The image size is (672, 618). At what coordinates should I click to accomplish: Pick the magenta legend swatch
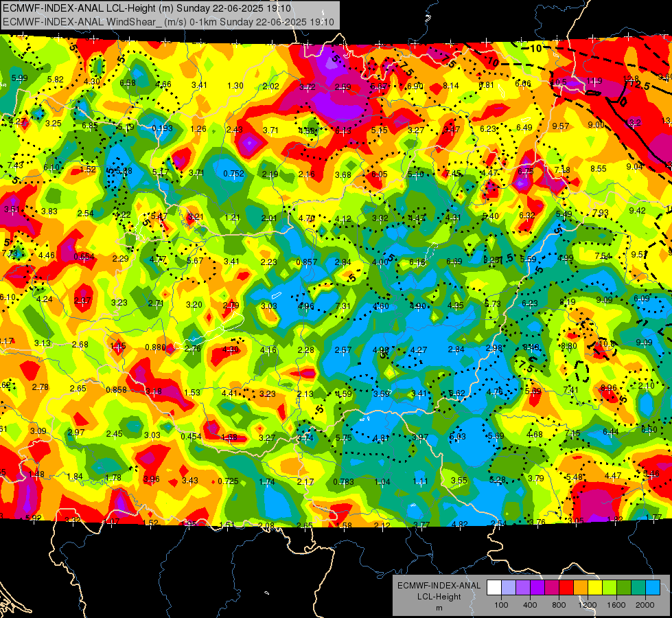(552, 588)
